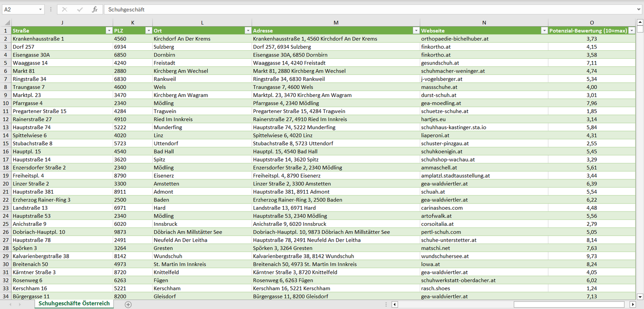This screenshot has width=644, height=309.
Task: Add a new sheet with the plus icon
Action: (128, 305)
